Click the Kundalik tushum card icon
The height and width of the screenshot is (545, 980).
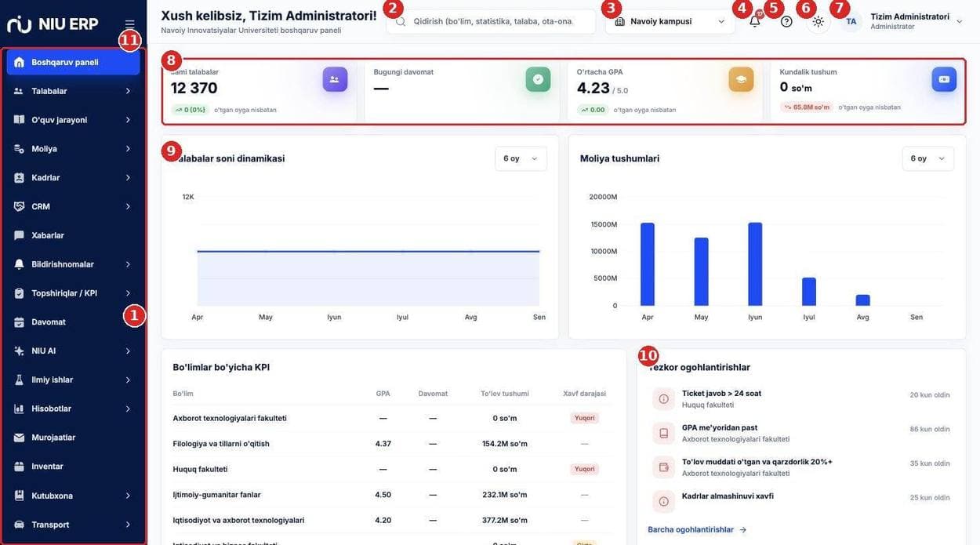point(944,79)
